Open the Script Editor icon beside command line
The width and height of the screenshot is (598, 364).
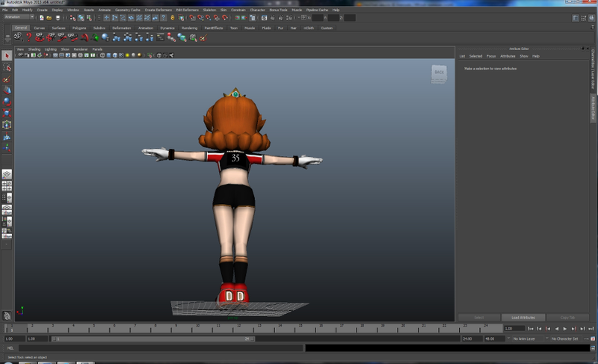coord(593,348)
